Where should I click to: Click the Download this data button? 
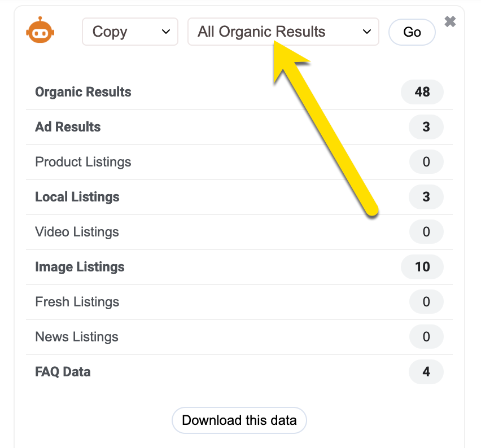pos(239,420)
